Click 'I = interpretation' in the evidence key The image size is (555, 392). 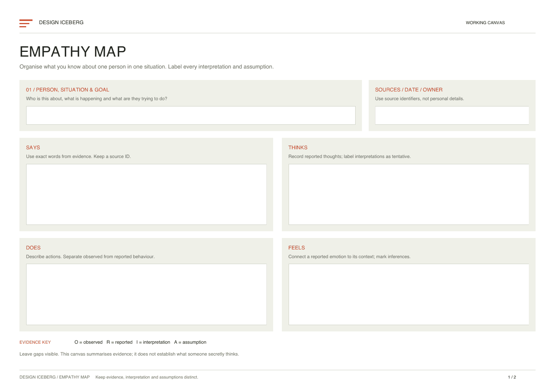[153, 342]
